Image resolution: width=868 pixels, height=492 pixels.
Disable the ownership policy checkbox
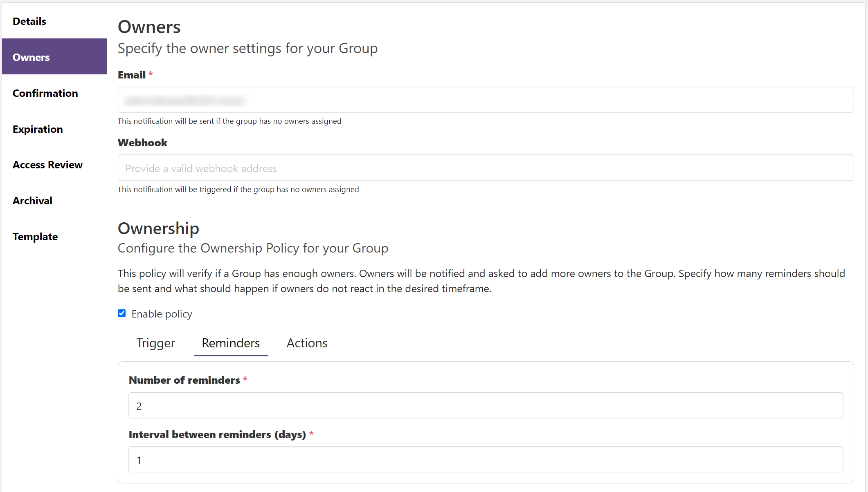coord(122,313)
